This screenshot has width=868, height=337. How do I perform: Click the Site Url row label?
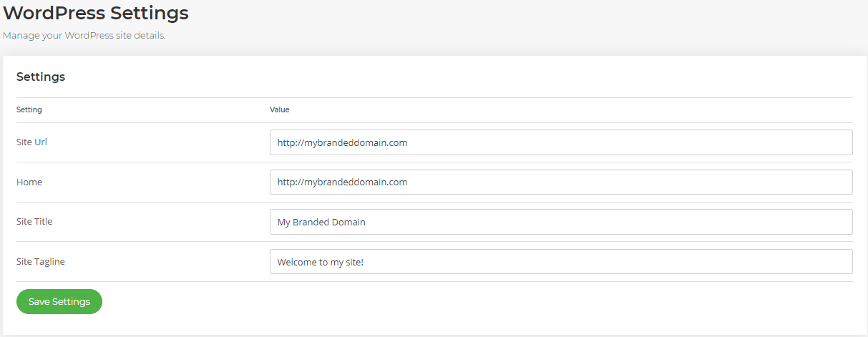tap(31, 142)
